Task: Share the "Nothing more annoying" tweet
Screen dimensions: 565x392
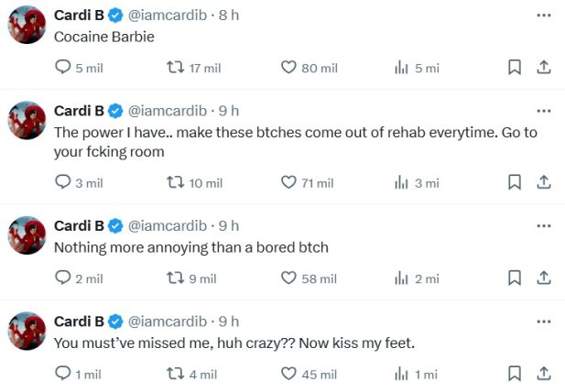Action: tap(543, 278)
